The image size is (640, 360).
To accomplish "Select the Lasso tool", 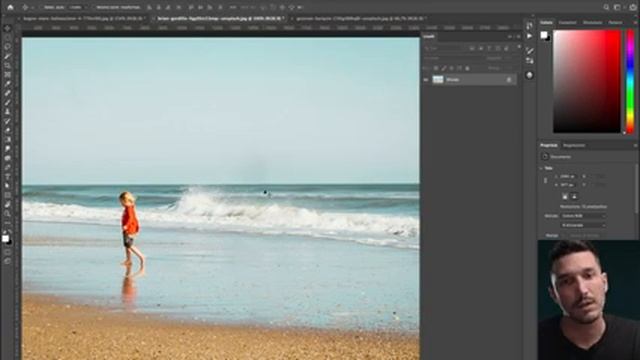I will (x=7, y=47).
